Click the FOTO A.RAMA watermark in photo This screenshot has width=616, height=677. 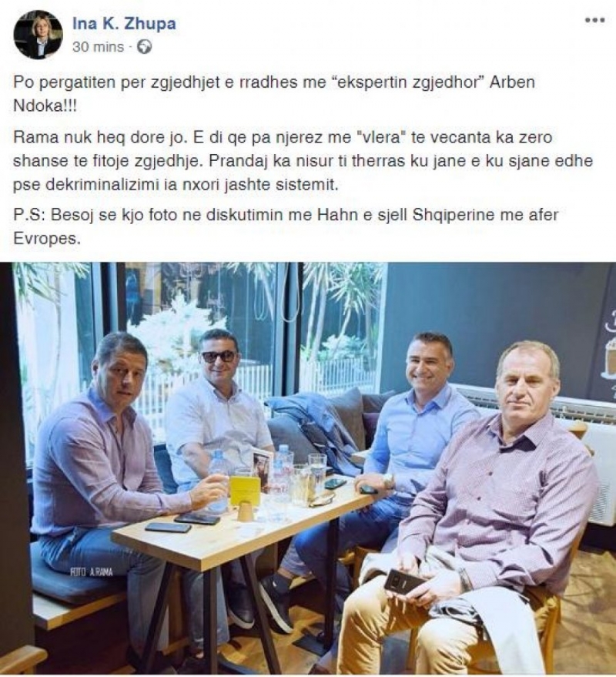click(x=92, y=572)
